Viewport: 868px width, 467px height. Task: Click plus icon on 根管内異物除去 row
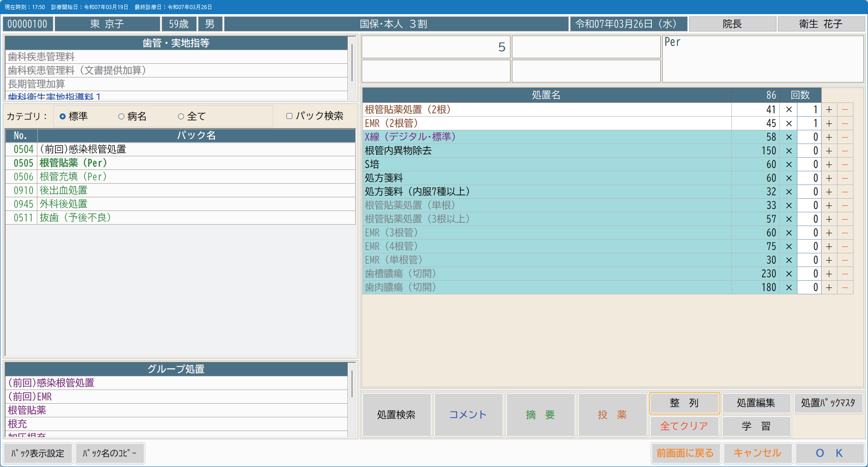[829, 151]
